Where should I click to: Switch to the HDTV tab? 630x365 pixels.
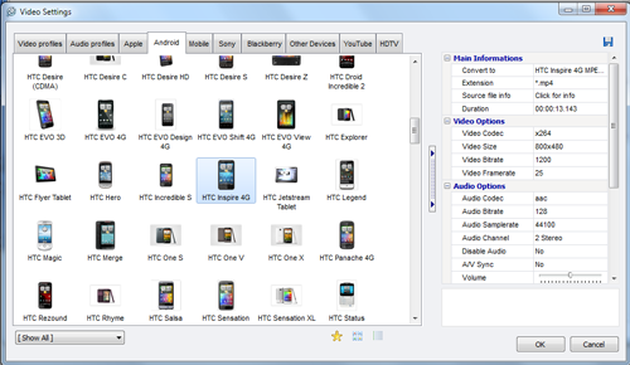click(x=389, y=43)
